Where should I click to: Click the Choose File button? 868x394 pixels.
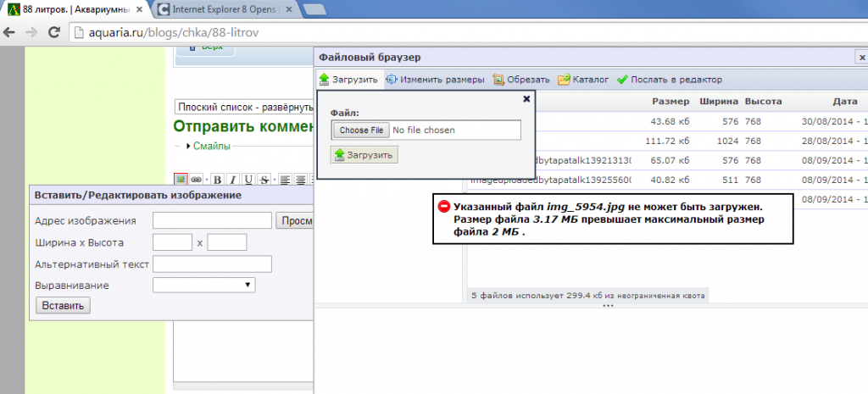pyautogui.click(x=361, y=130)
